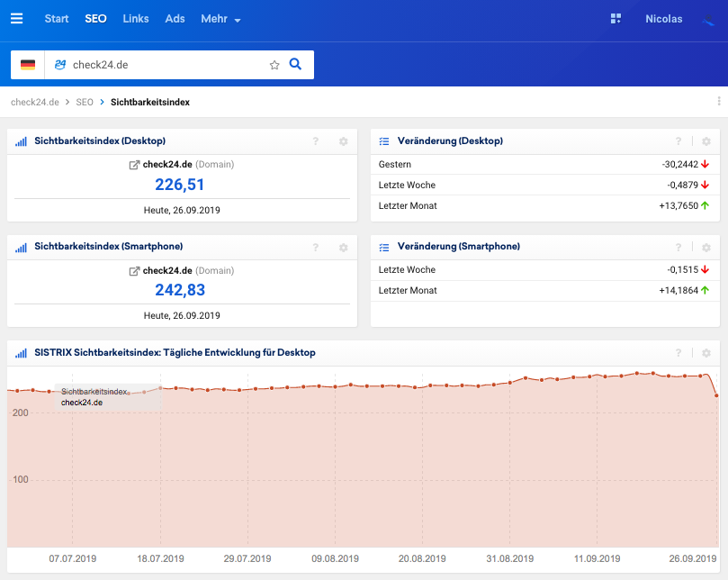Open the hamburger navigation menu
This screenshot has height=580, width=728.
[x=17, y=19]
